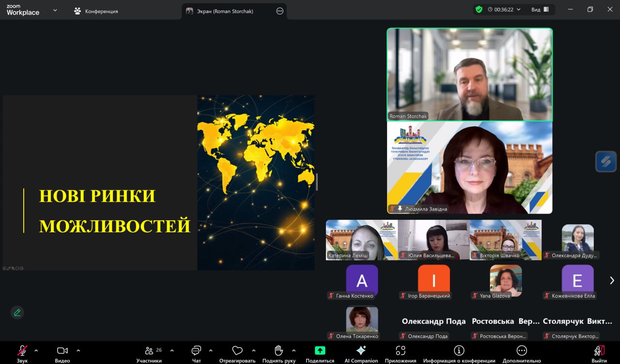Screen dimensions: 620x364
Task: Unmute the microphone (Звук)
Action: tap(22, 351)
